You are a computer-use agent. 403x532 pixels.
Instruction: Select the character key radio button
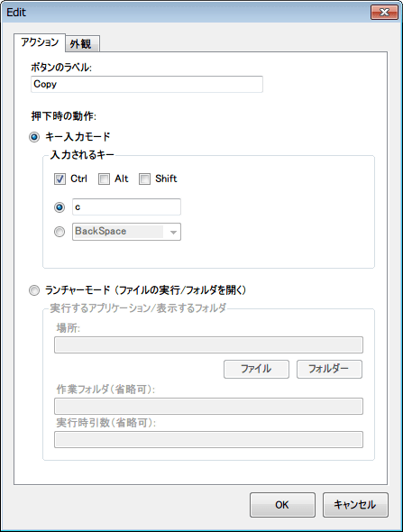[60, 207]
